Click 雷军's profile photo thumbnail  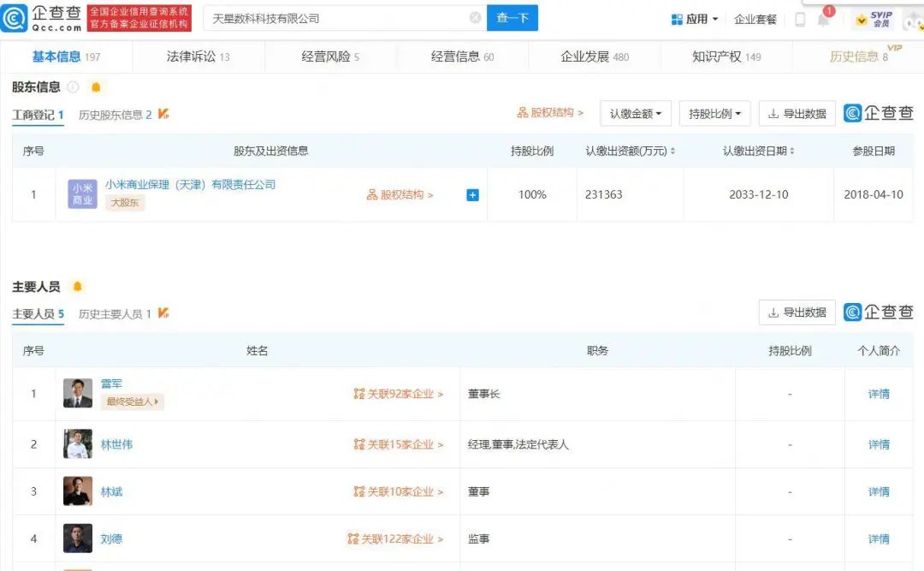tap(78, 393)
